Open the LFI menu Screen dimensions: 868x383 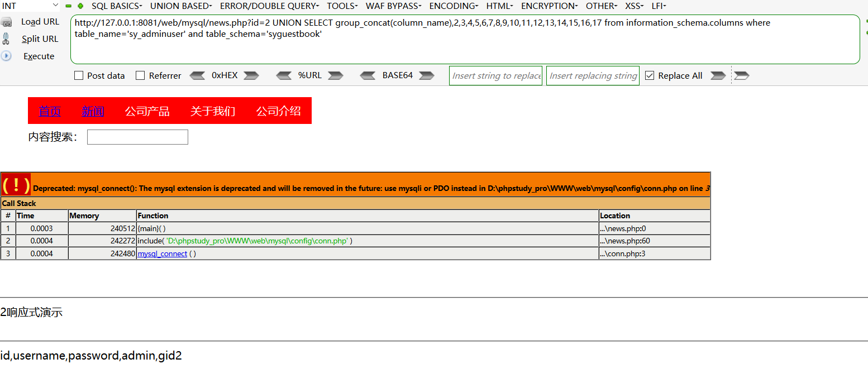pos(659,6)
